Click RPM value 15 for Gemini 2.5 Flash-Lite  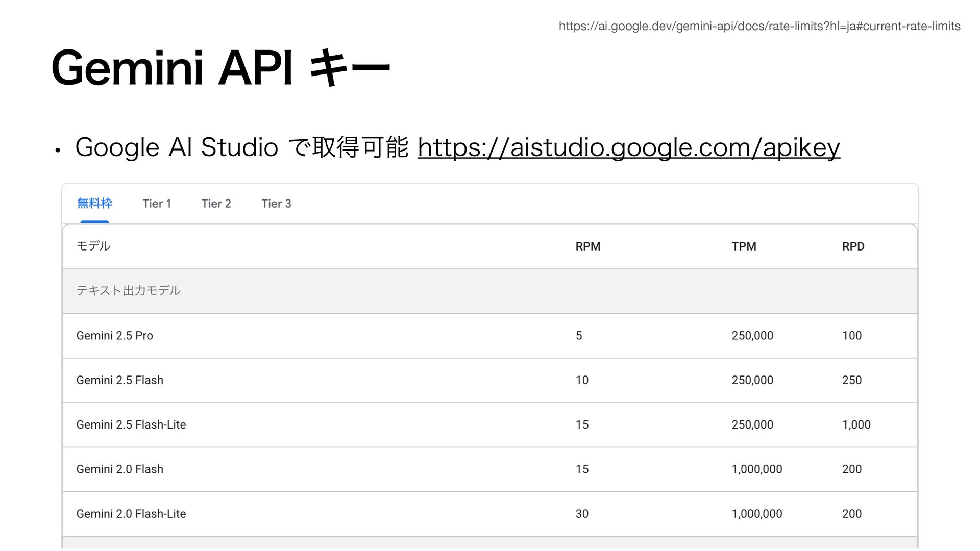click(582, 424)
